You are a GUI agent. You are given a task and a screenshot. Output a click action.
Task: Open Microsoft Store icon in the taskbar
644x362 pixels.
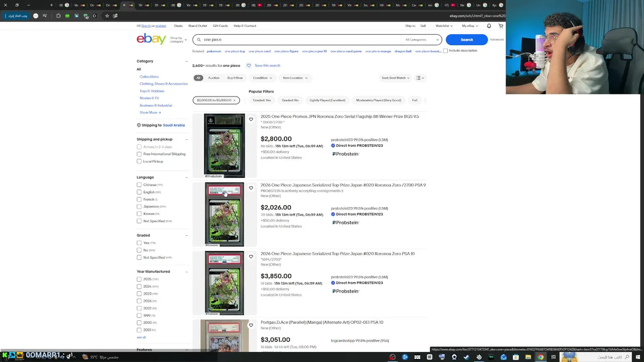tap(516, 357)
